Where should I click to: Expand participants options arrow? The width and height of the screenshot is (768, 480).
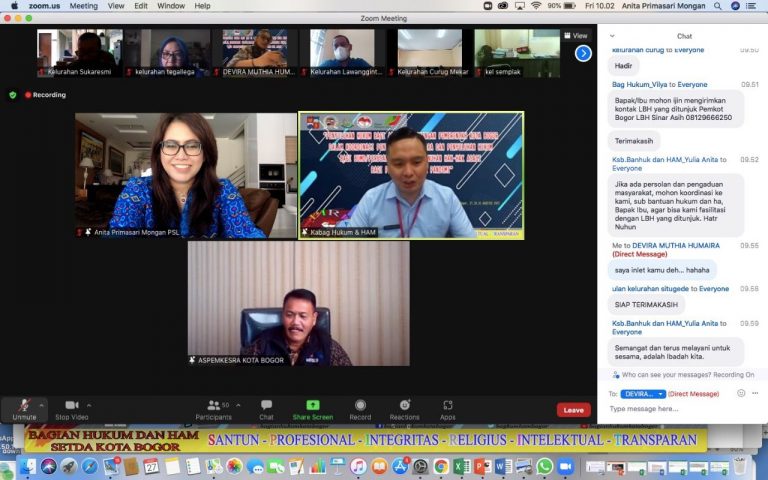[239, 405]
